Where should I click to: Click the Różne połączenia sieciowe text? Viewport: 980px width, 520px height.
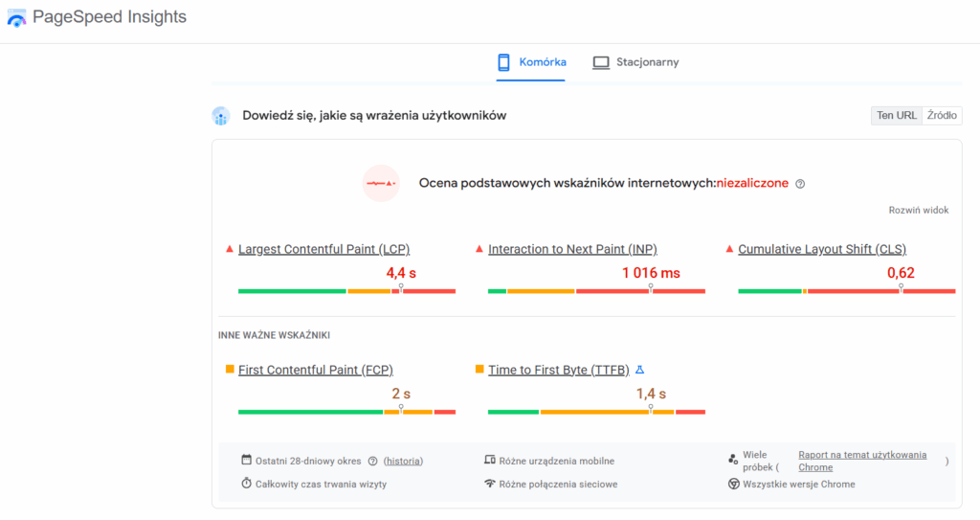click(x=558, y=485)
